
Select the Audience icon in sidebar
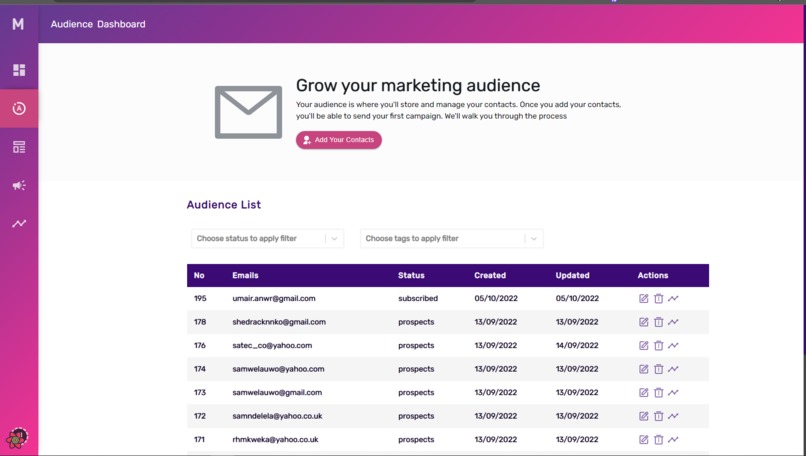[19, 108]
